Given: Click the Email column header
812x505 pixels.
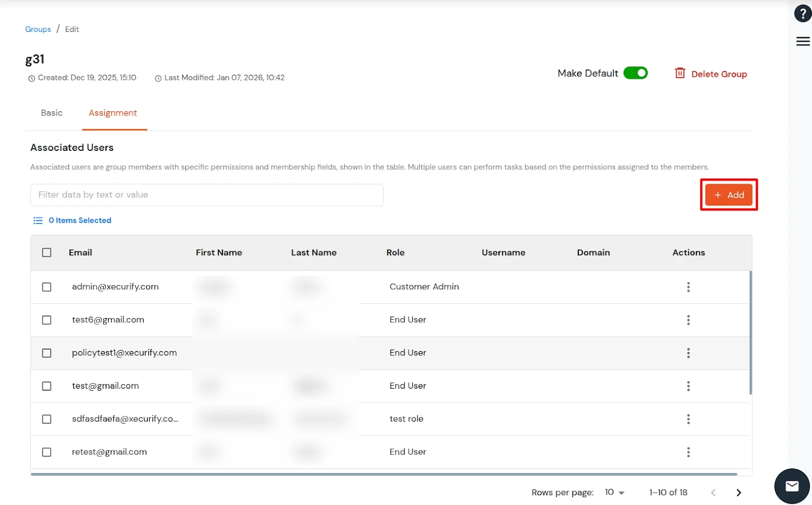Looking at the screenshot, I should tap(80, 252).
